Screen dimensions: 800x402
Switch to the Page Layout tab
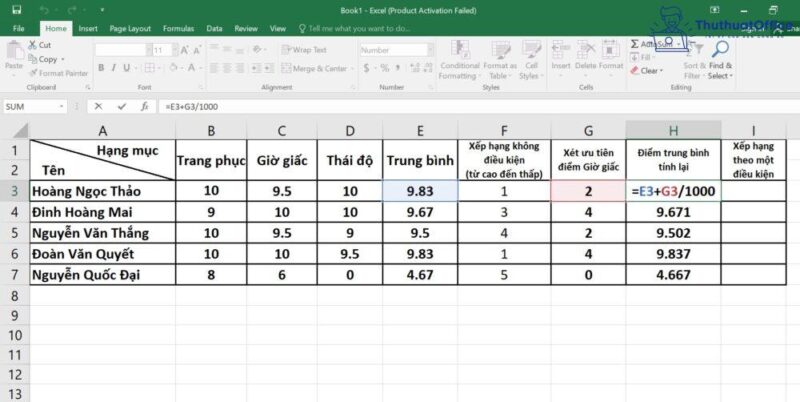tap(130, 29)
